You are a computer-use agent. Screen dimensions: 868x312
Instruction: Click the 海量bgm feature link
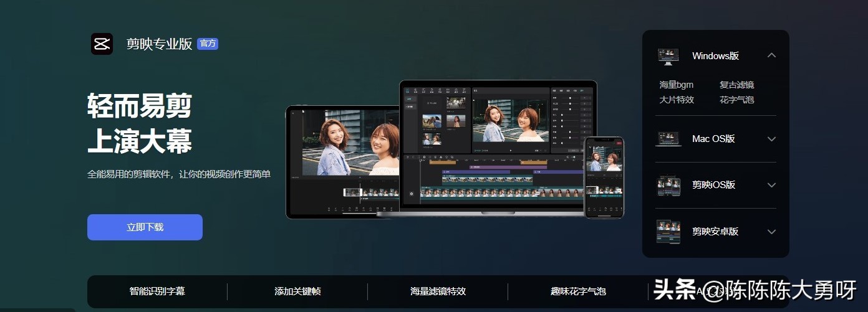pyautogui.click(x=676, y=85)
